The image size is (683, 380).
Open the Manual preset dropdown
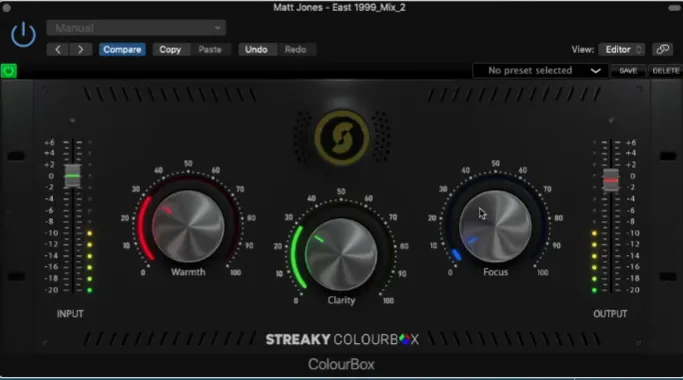(x=136, y=28)
